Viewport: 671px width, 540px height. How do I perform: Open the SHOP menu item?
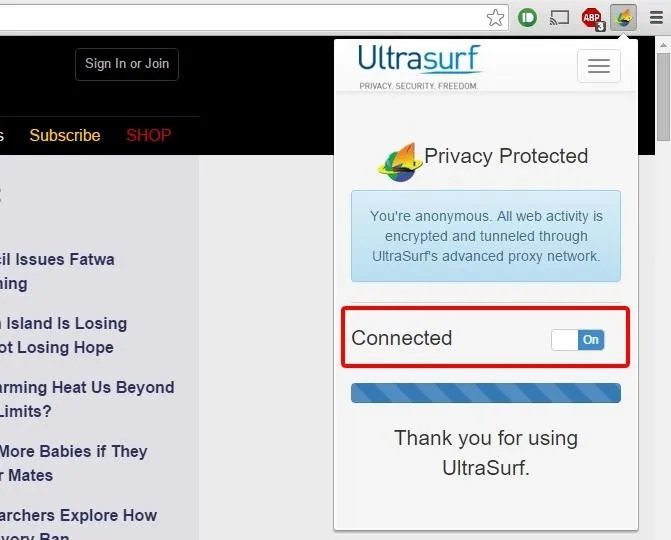[x=148, y=136]
